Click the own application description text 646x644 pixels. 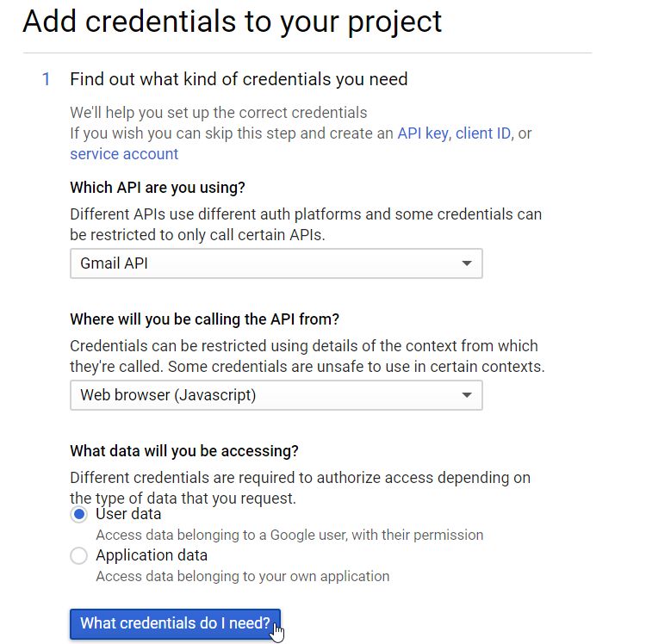(242, 576)
